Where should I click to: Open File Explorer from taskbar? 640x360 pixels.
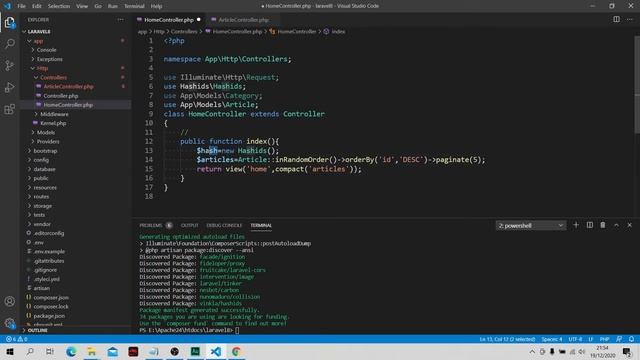[x=92, y=351]
